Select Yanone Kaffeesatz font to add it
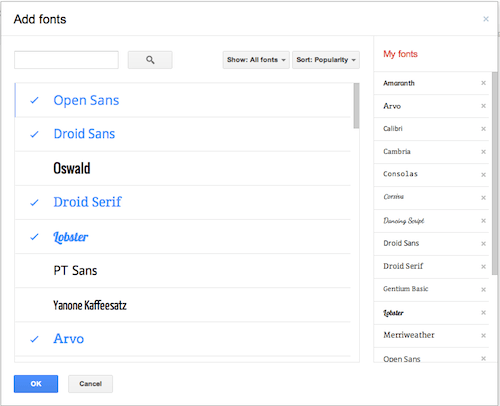500x406 pixels. tap(183, 305)
